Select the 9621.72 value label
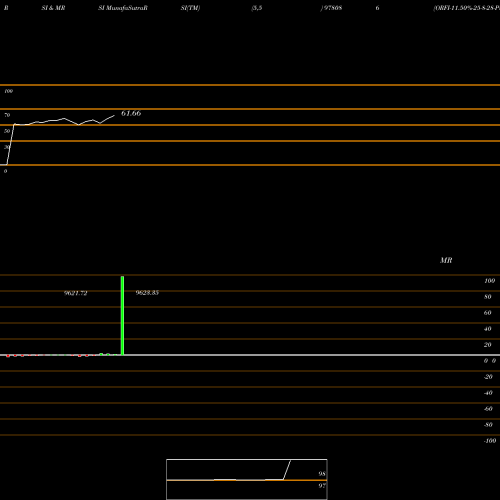500x500 pixels. point(76,293)
